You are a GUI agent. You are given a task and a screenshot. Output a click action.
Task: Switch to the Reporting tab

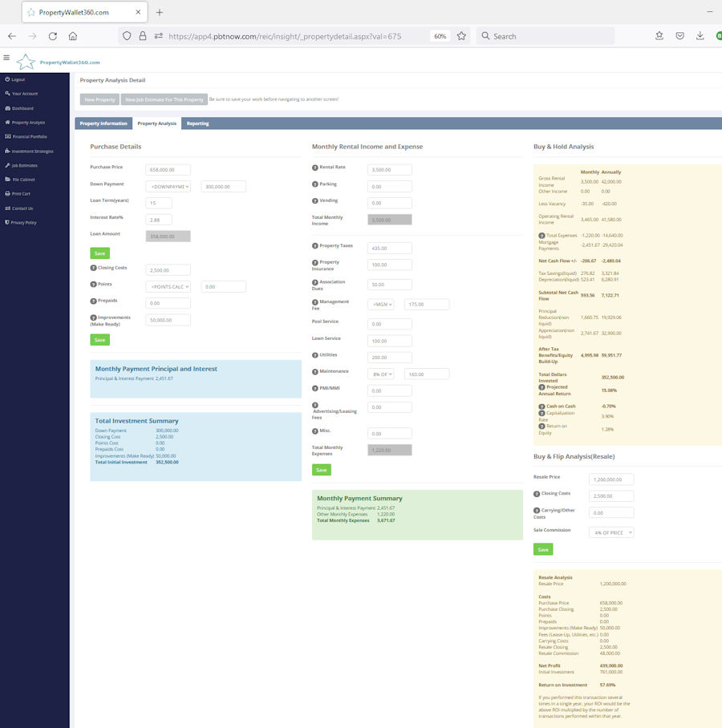point(198,123)
